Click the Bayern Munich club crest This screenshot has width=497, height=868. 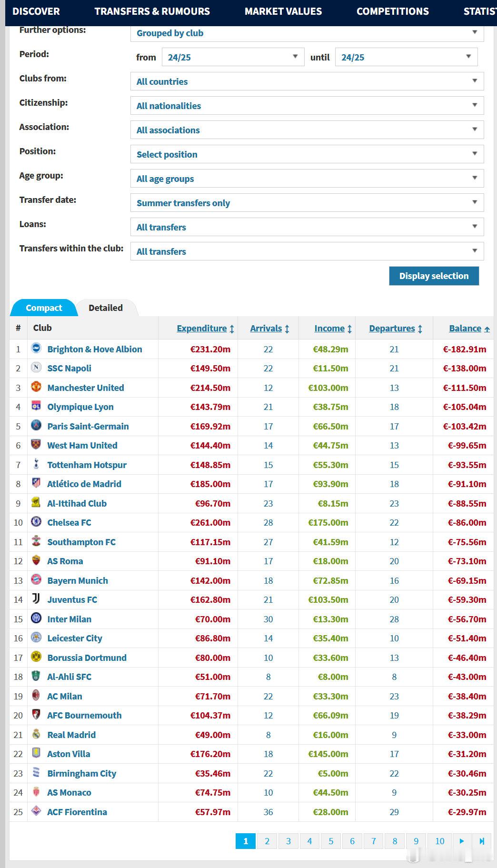36,579
